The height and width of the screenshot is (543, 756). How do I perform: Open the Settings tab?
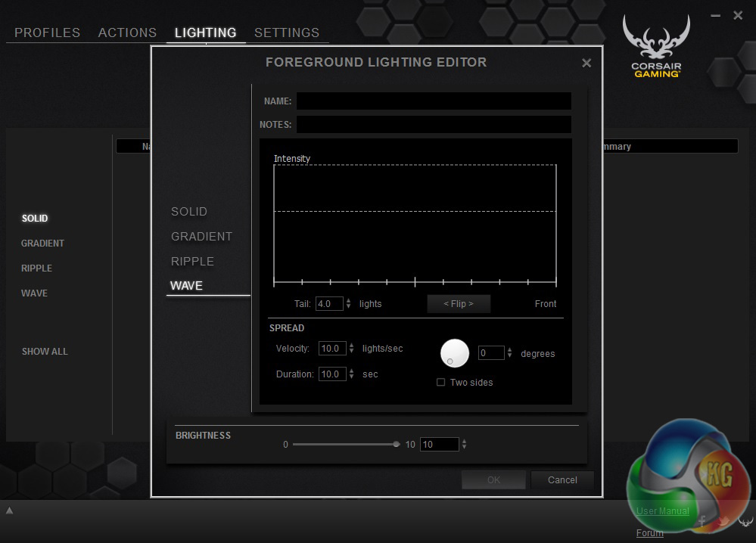point(286,33)
